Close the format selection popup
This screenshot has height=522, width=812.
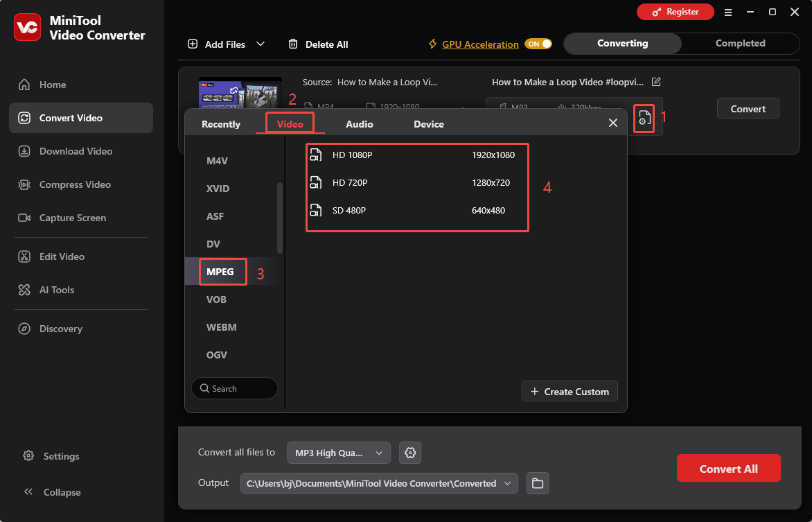(613, 123)
